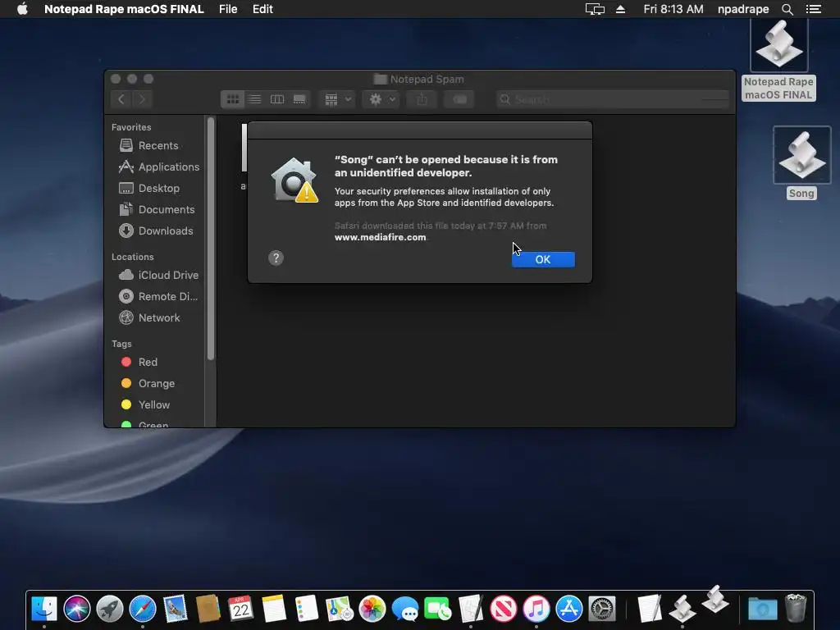Go back in the Notepad Spam Finder window
The height and width of the screenshot is (630, 840).
coord(121,99)
